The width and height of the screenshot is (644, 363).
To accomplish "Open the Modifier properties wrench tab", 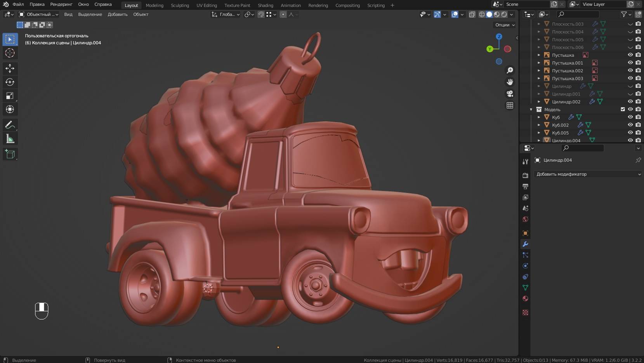I will 525,244.
